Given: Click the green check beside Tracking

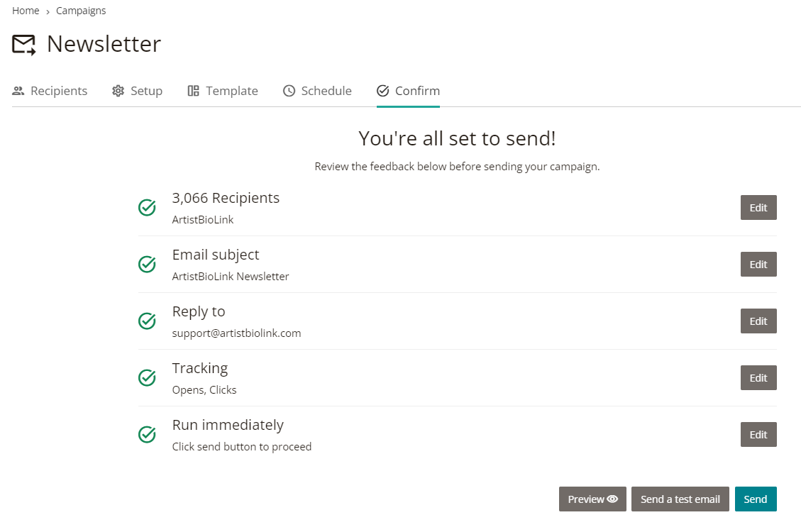Looking at the screenshot, I should coord(147,377).
